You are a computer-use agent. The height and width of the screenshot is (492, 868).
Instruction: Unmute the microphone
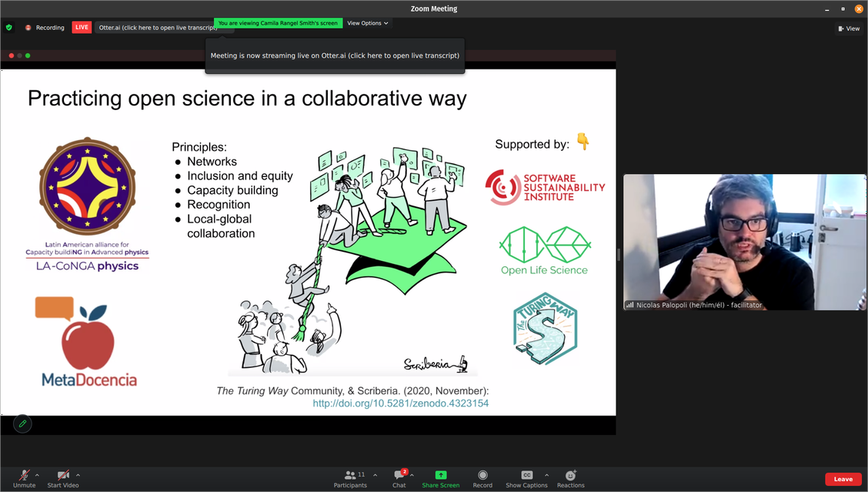point(24,476)
